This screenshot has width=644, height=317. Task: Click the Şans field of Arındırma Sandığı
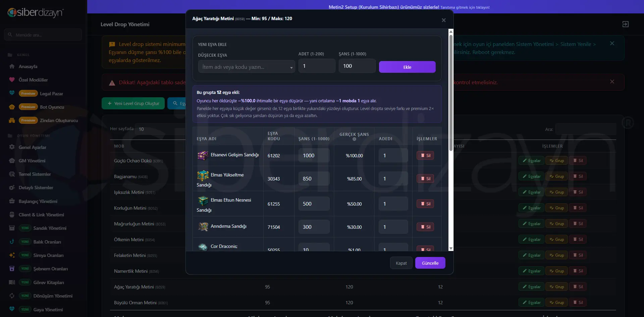pos(314,227)
